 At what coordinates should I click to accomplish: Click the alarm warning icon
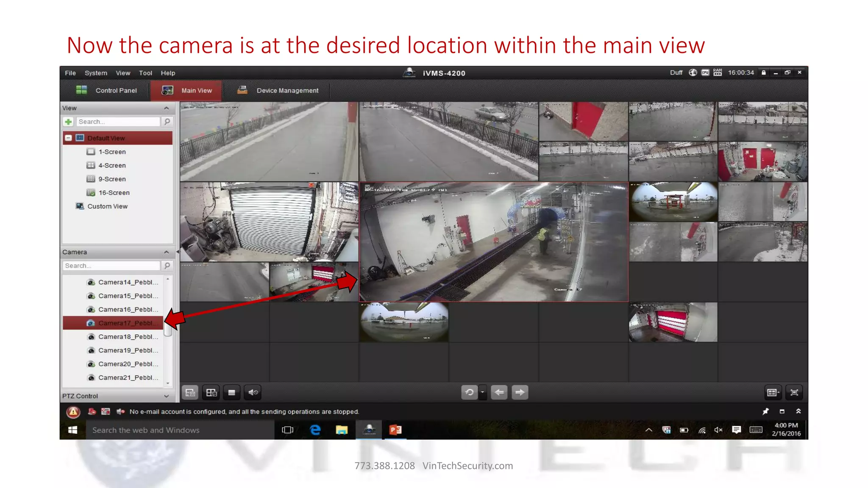pyautogui.click(x=73, y=412)
